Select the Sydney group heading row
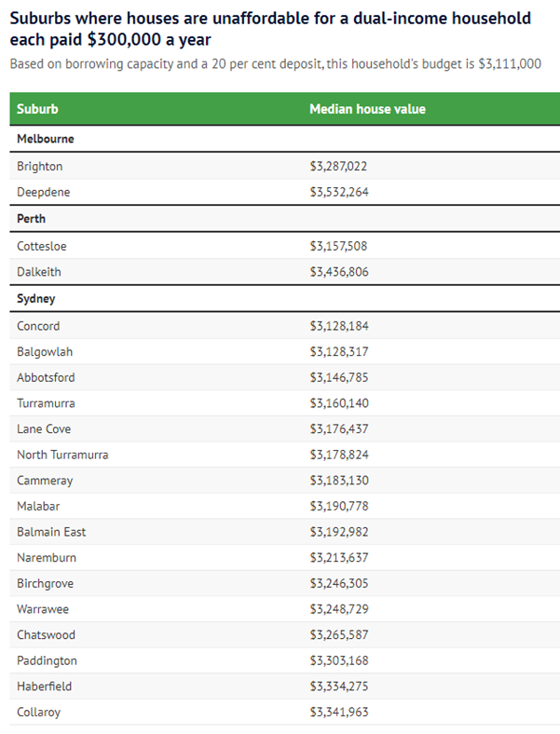560x734 pixels. point(285,299)
